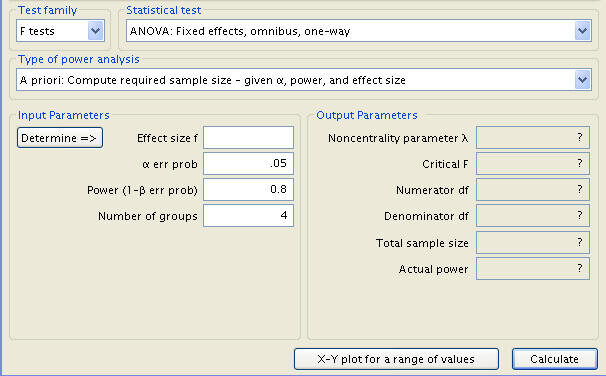The height and width of the screenshot is (376, 606).
Task: Focus the Number of groups field showing 4
Action: point(249,215)
